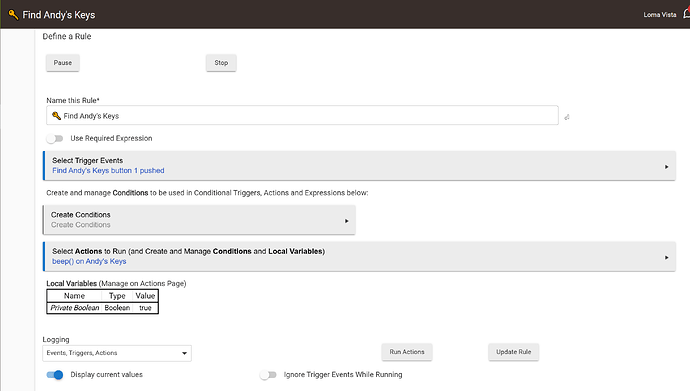The height and width of the screenshot is (391, 690).
Task: Click key emoji in rule name field
Action: 56,116
